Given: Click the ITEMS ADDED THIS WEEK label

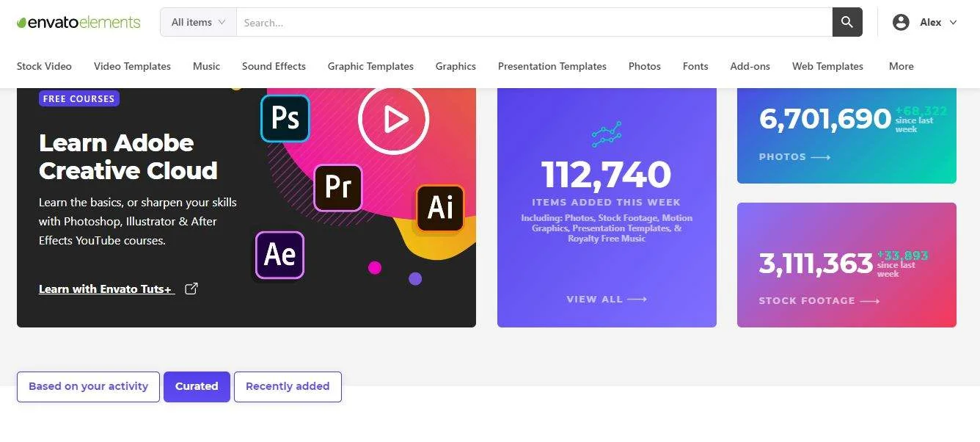Looking at the screenshot, I should (x=607, y=202).
